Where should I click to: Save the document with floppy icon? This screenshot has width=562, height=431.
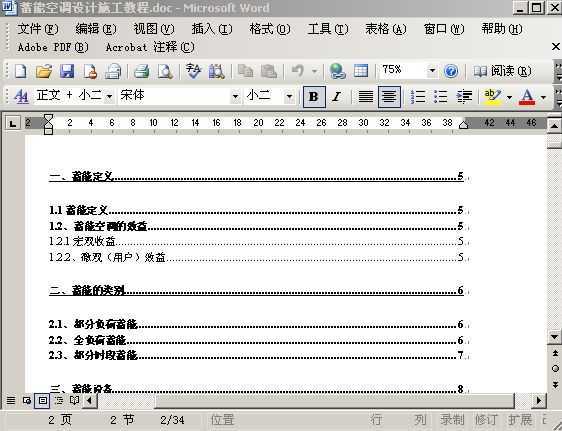67,71
